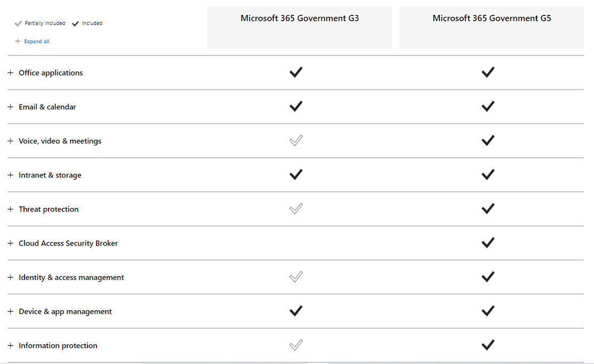Screen dimensions: 594x364
Task: Select the Microsoft 365 Government G3 column header
Action: point(299,18)
